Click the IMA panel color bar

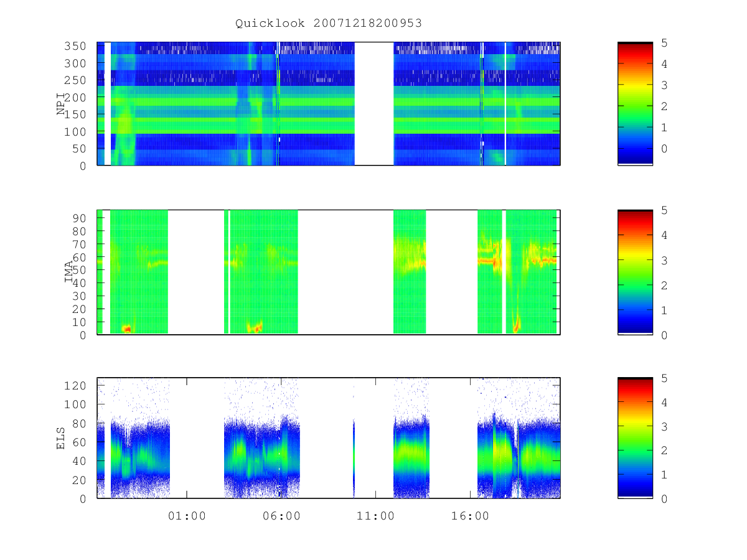pos(635,272)
